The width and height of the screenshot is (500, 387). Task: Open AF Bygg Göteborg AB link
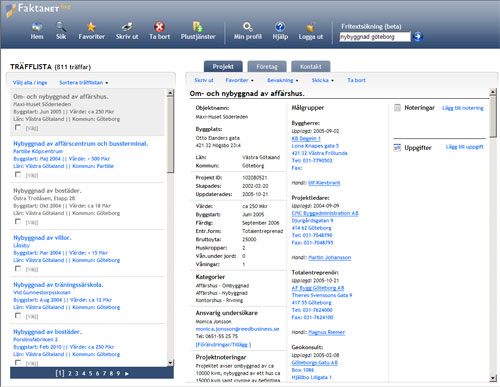[318, 288]
